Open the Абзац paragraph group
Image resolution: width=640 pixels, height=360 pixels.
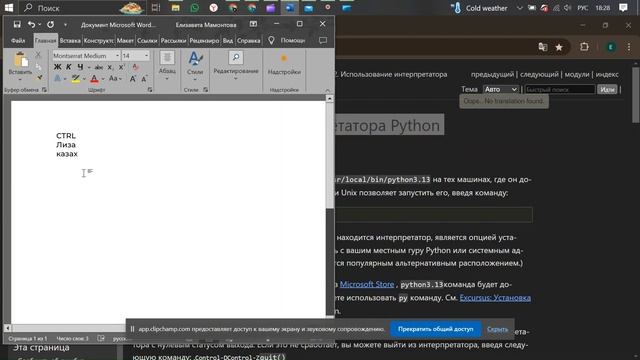pyautogui.click(x=167, y=65)
